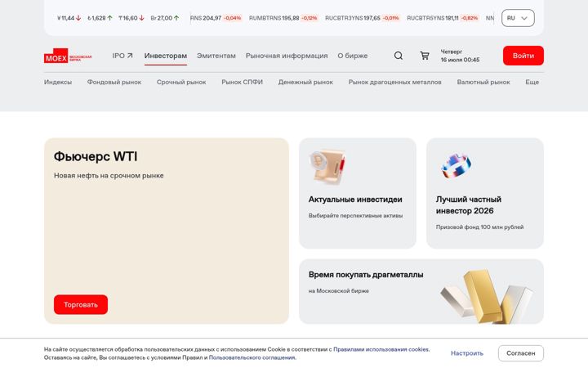Select the Инвесторам tab
The width and height of the screenshot is (588, 368).
pyautogui.click(x=165, y=56)
